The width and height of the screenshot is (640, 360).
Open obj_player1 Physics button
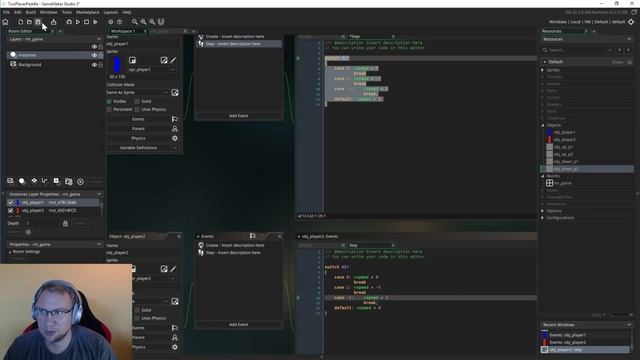pos(138,138)
